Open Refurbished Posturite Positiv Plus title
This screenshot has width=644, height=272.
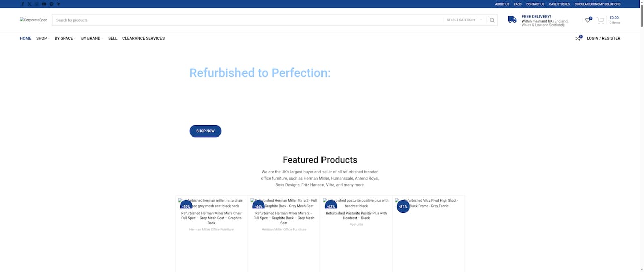[356, 216]
